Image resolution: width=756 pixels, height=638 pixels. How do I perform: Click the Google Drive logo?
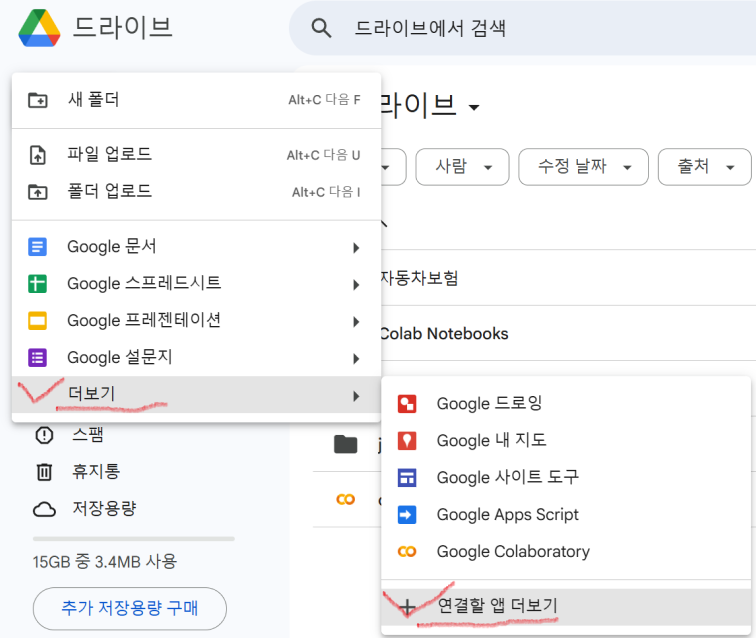(40, 28)
